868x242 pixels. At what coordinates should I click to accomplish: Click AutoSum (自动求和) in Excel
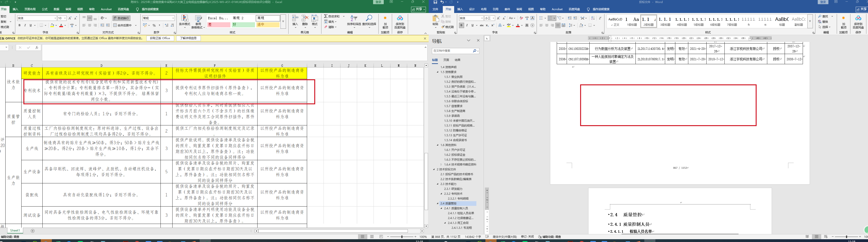point(332,16)
